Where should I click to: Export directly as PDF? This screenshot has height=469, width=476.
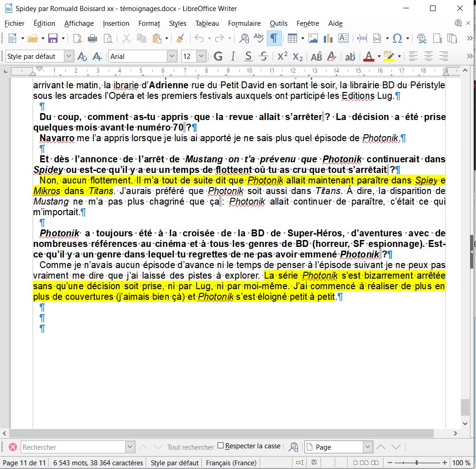[x=78, y=39]
